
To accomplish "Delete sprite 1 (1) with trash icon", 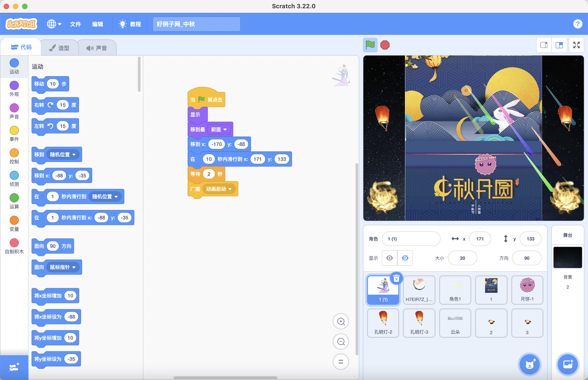I will click(x=396, y=279).
